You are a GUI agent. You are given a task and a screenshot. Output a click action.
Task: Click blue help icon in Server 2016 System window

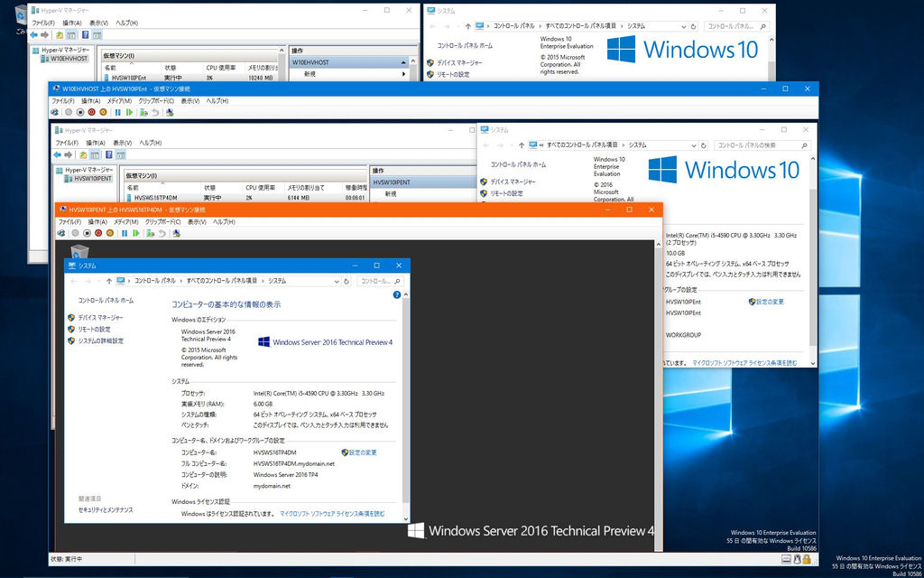coord(397,295)
